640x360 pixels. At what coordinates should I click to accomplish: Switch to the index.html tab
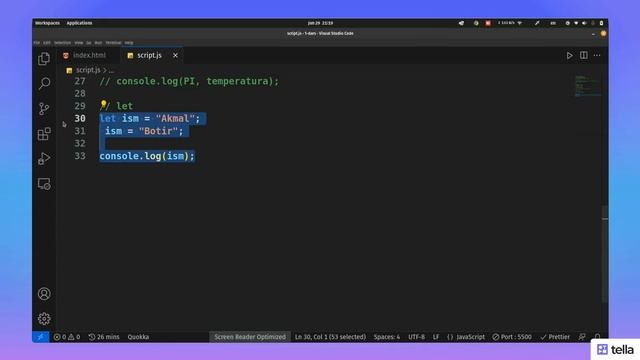click(x=89, y=55)
